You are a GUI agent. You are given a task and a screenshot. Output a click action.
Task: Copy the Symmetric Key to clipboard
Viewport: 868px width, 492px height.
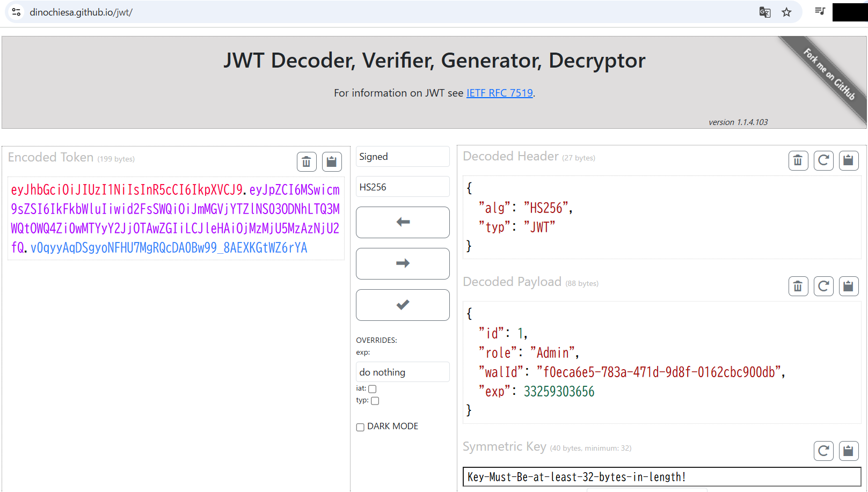pos(849,451)
